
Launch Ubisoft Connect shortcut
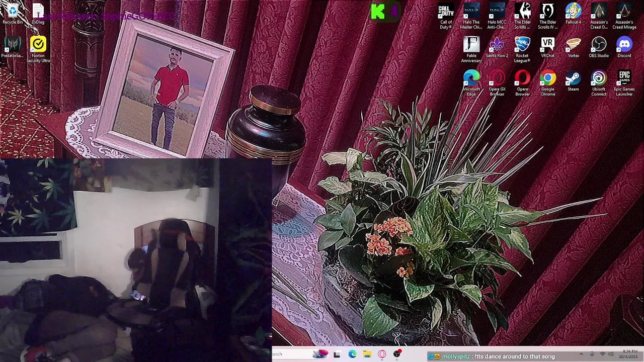tap(599, 83)
